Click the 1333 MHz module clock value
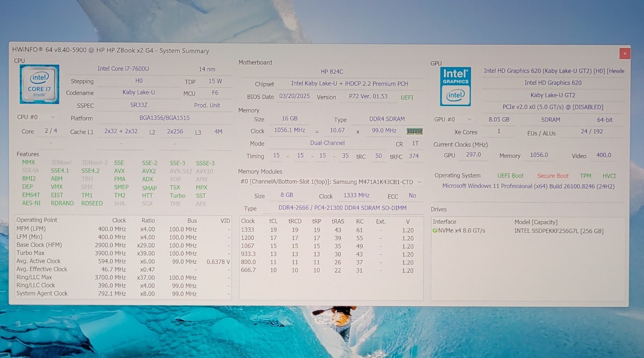 356,195
